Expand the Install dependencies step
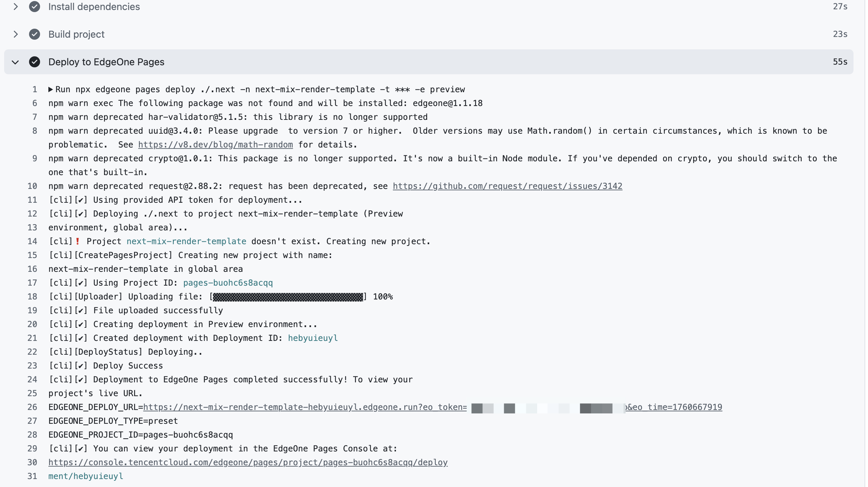This screenshot has height=487, width=868. pyautogui.click(x=15, y=7)
